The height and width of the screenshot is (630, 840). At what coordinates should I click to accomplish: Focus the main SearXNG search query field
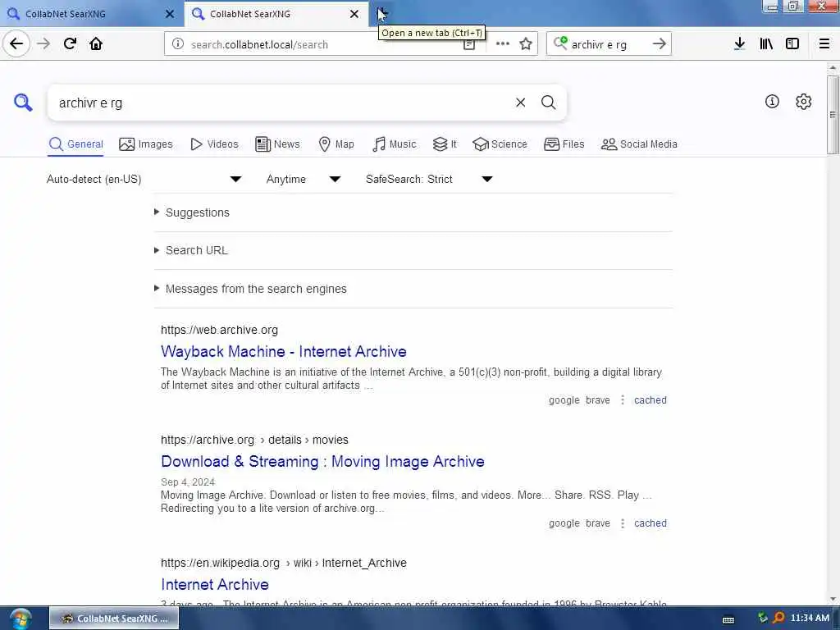(279, 103)
